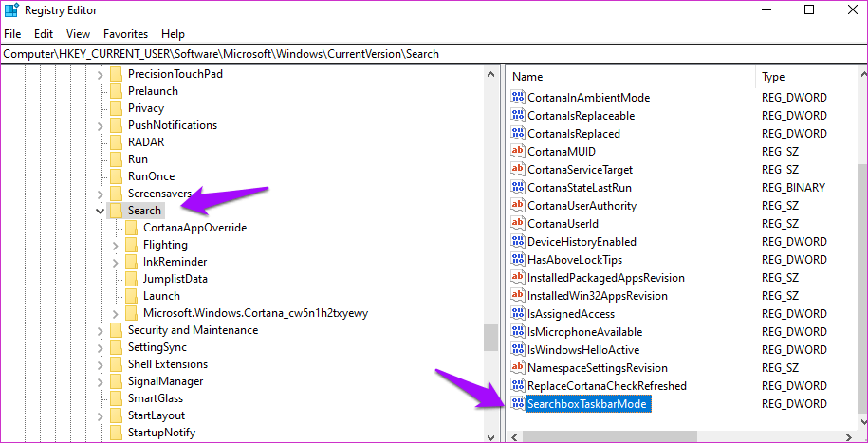The height and width of the screenshot is (443, 868).
Task: Open the Favorites menu
Action: click(125, 34)
